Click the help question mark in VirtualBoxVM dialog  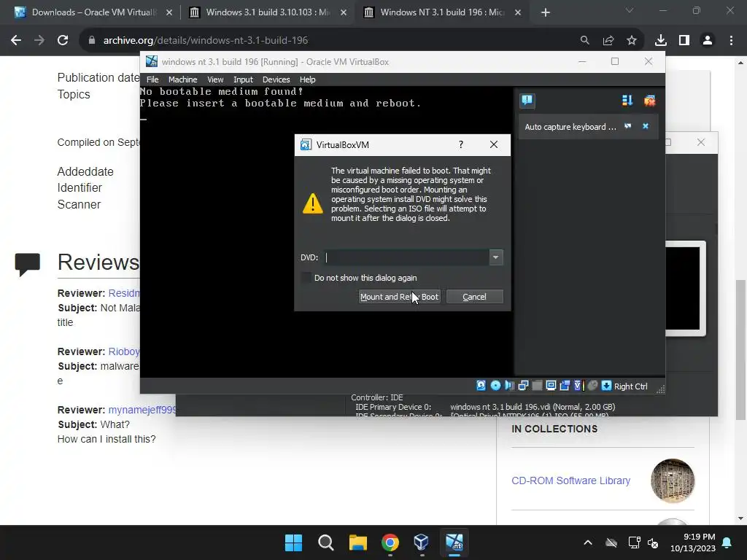[x=461, y=144]
